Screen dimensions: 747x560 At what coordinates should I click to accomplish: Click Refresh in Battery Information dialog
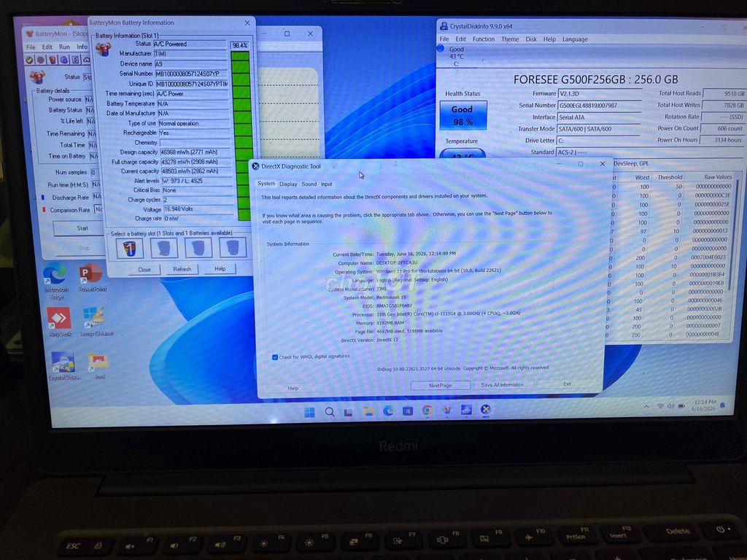(182, 269)
